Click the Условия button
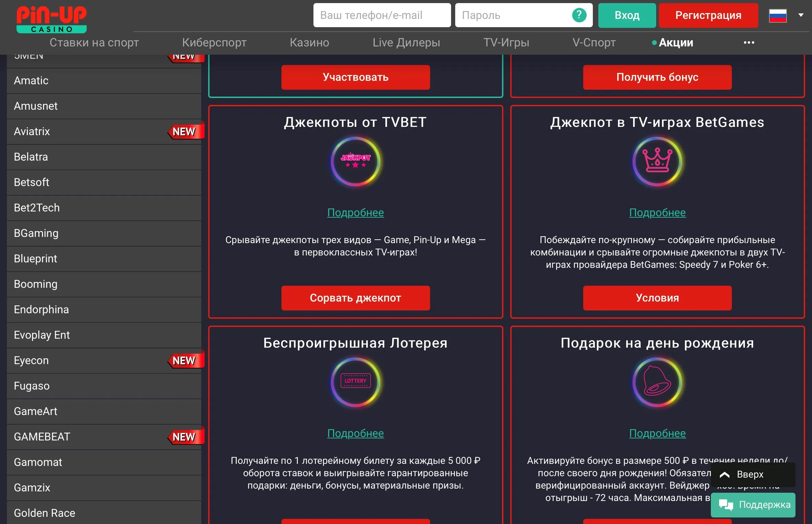The image size is (812, 524). pos(657,298)
